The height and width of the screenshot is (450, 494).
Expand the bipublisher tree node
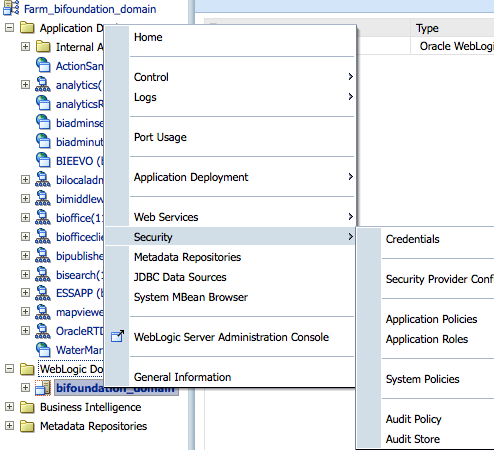25,255
